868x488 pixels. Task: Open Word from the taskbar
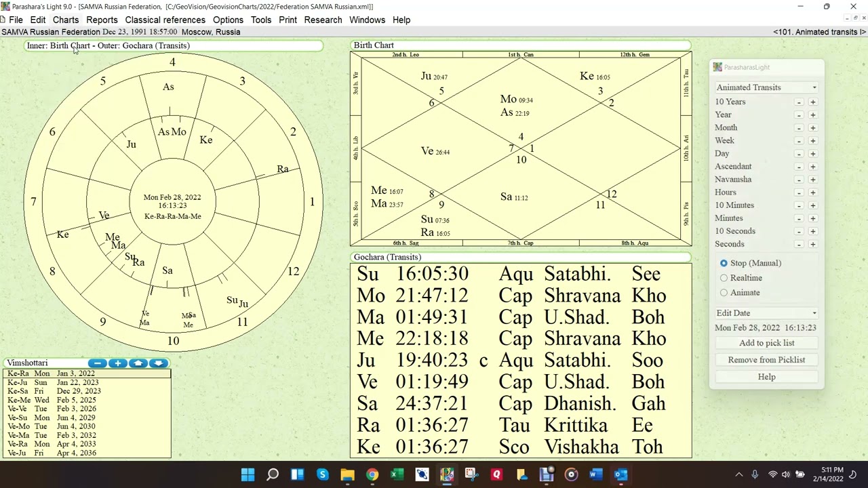(596, 474)
